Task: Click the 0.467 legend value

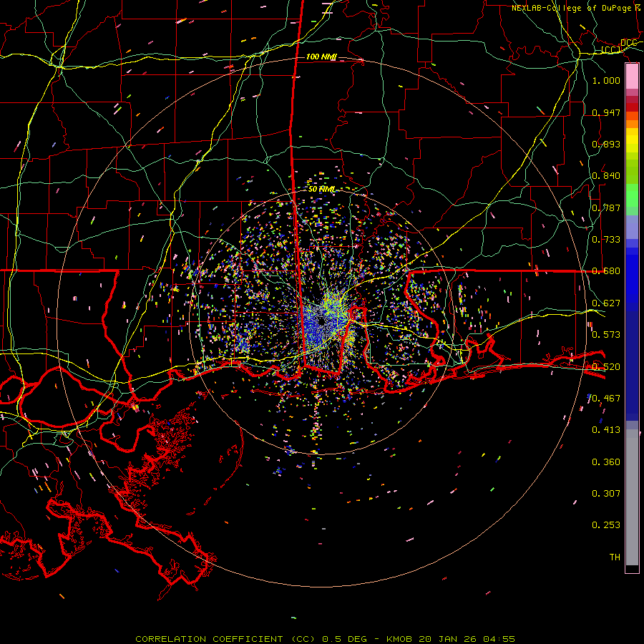Action: click(606, 399)
